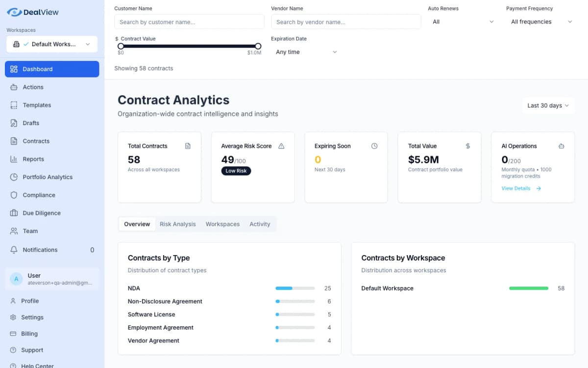
Task: Select the Actions sidebar icon
Action: pos(13,87)
